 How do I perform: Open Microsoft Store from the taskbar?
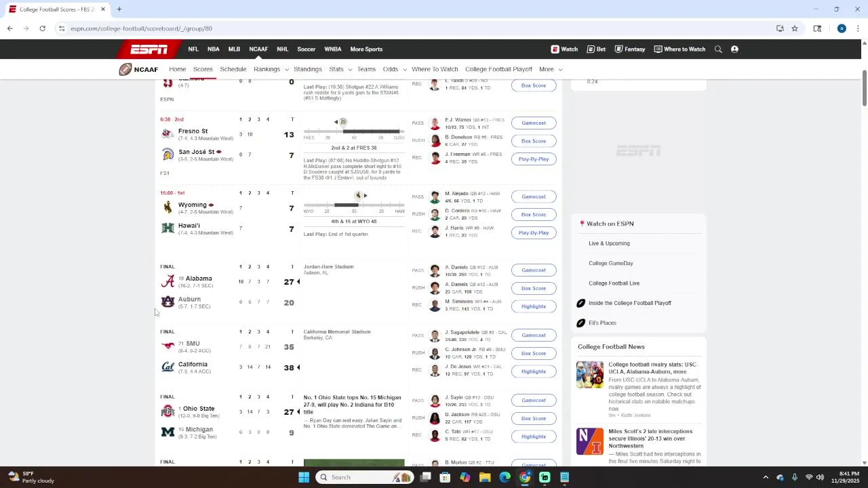pyautogui.click(x=445, y=477)
